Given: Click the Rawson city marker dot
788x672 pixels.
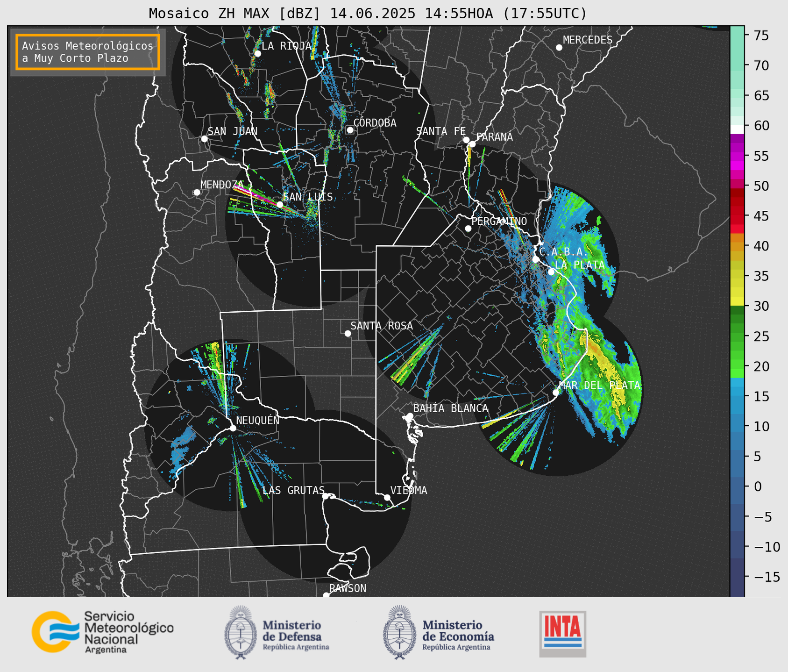Looking at the screenshot, I should 326,595.
